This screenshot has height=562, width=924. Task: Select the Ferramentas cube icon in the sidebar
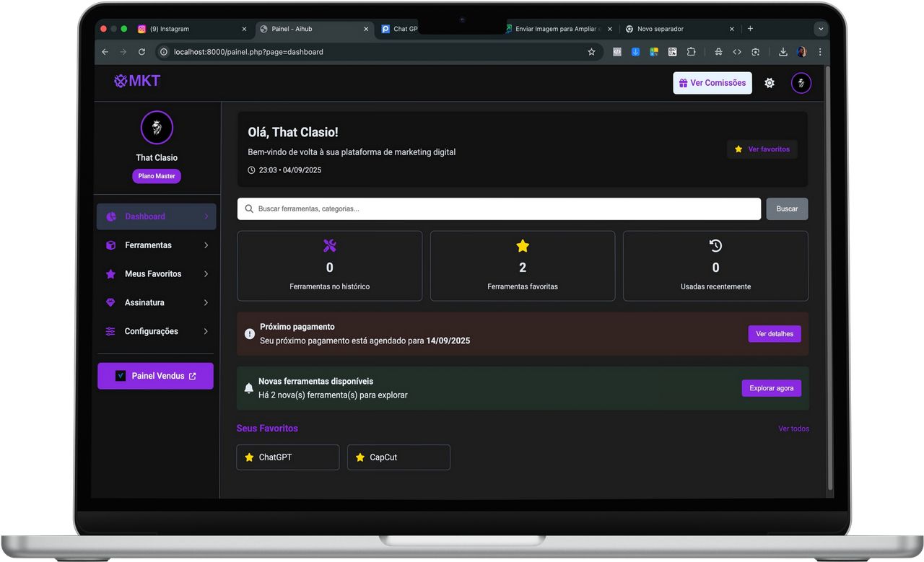click(x=109, y=245)
